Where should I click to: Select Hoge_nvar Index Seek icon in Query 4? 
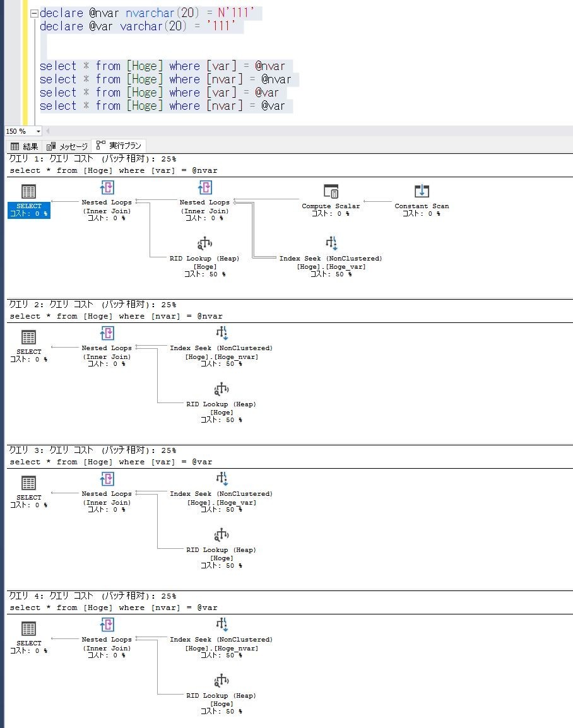[221, 625]
